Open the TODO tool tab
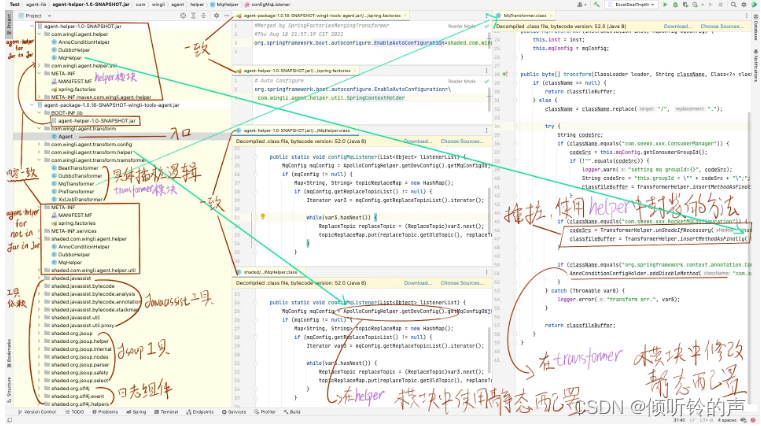 pos(74,412)
